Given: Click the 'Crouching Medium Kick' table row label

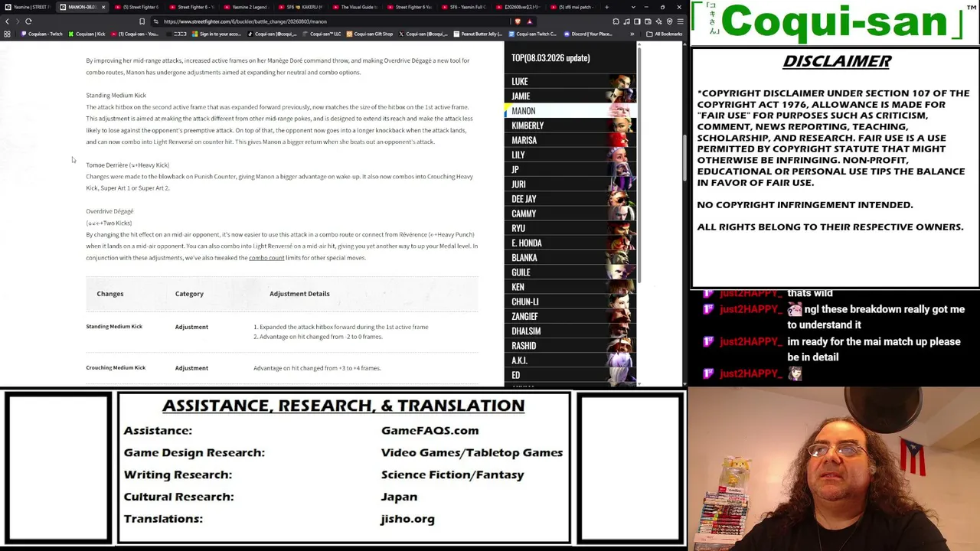Looking at the screenshot, I should pos(116,368).
